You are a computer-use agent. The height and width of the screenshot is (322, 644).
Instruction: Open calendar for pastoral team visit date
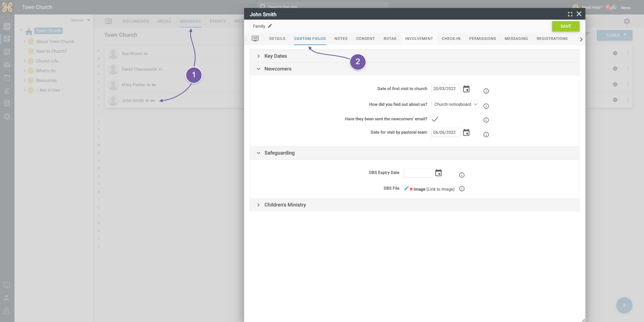click(466, 133)
